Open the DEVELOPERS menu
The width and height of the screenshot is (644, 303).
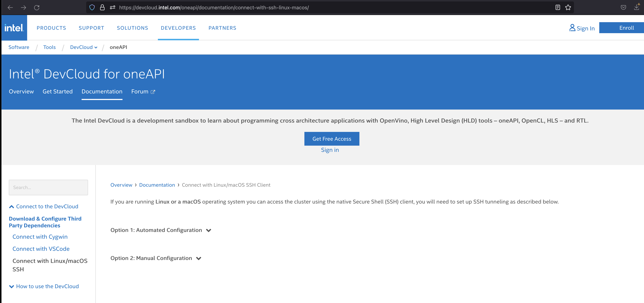178,28
